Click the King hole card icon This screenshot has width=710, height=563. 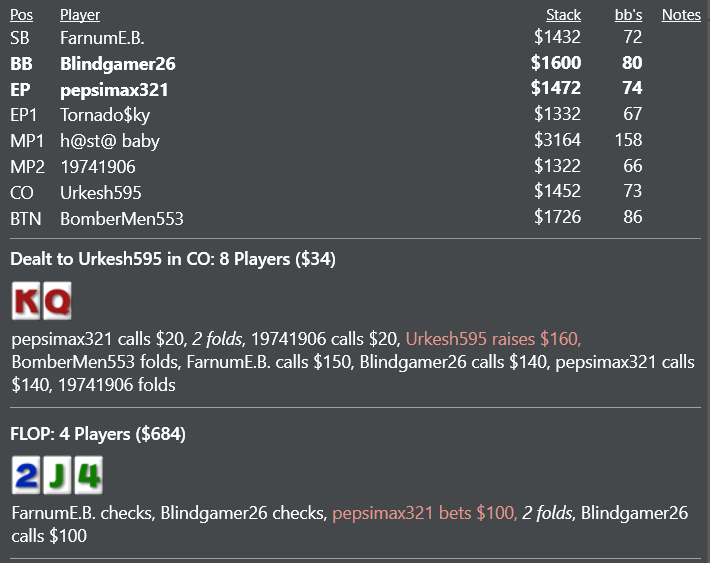(x=26, y=301)
